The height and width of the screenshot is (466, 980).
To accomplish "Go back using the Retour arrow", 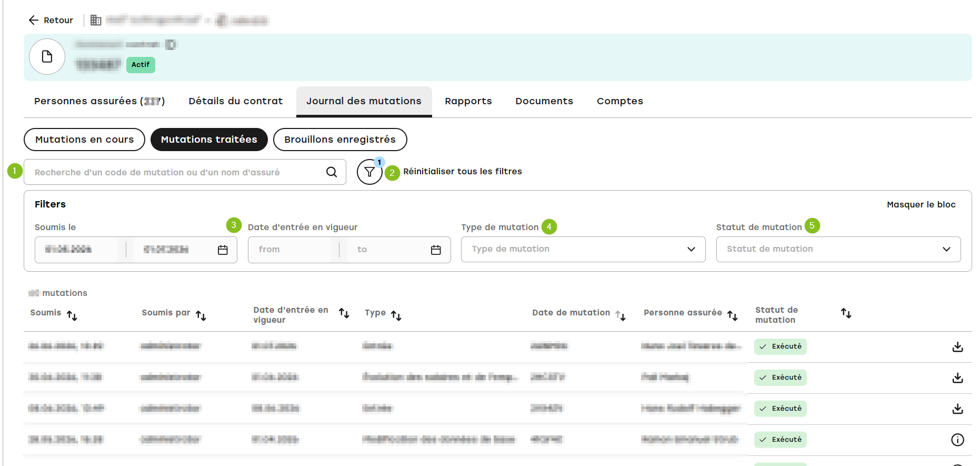I will pos(34,20).
